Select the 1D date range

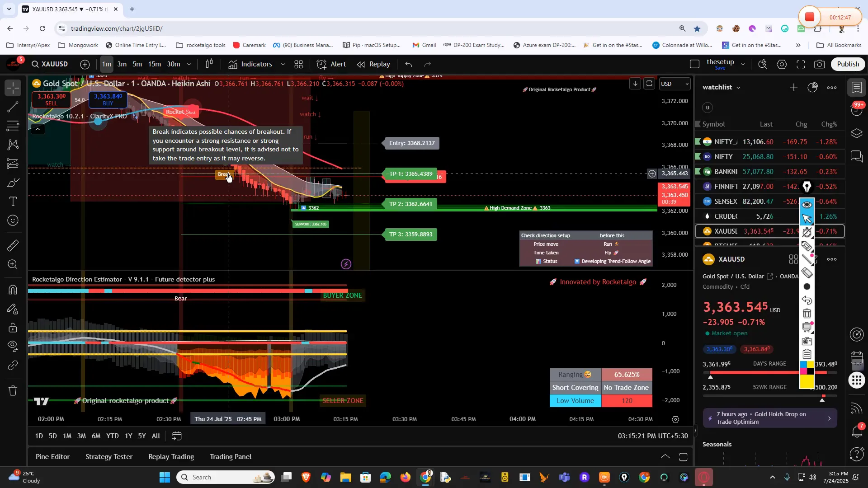(39, 436)
